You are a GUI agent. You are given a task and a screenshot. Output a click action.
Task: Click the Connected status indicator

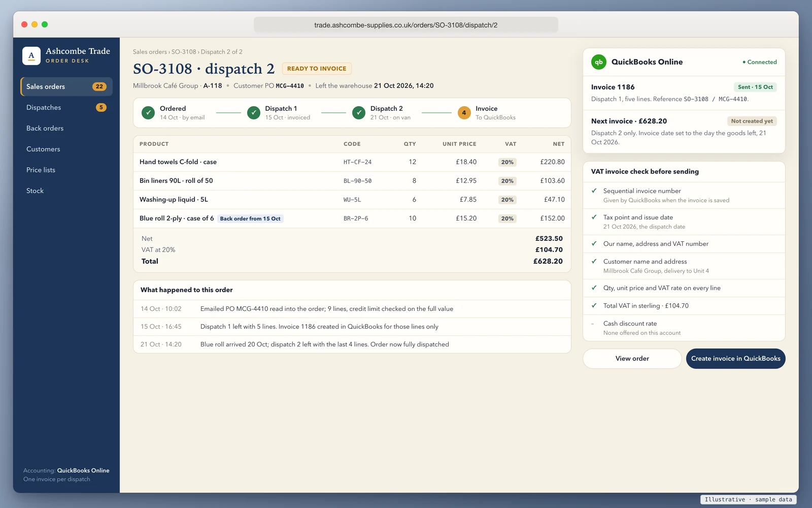tap(760, 62)
